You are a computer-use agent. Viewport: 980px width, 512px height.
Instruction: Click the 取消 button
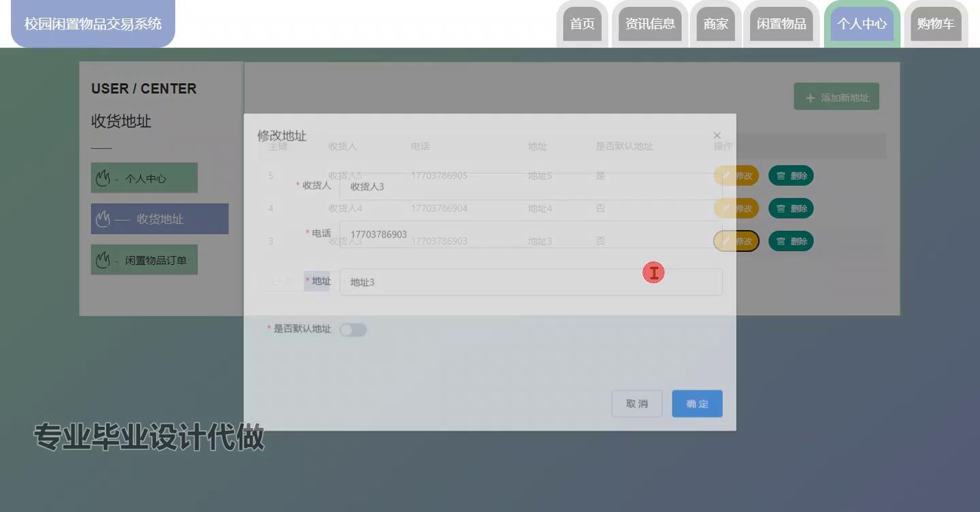637,404
